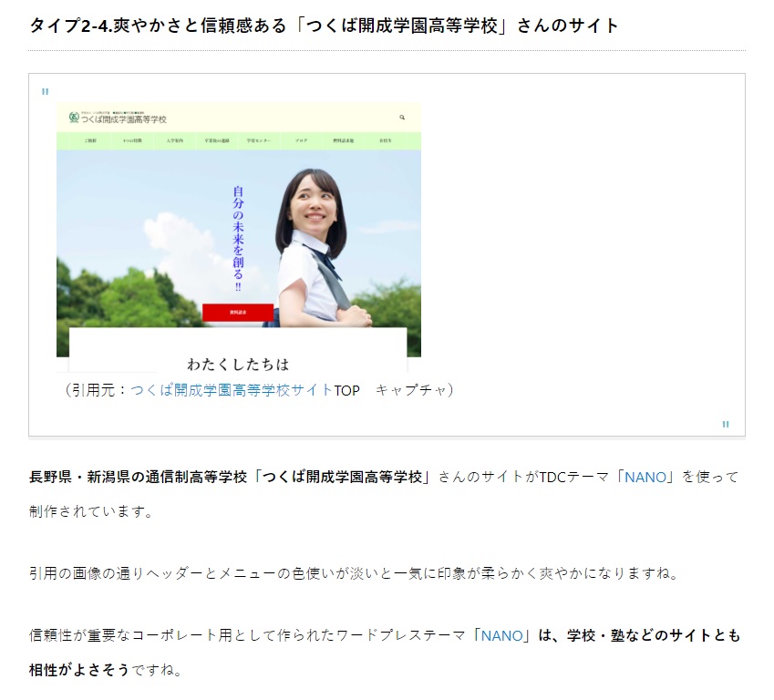Click the heading タイプ2-4.爽やかさと信頼感ある
The height and width of the screenshot is (700, 774).
pos(324,26)
